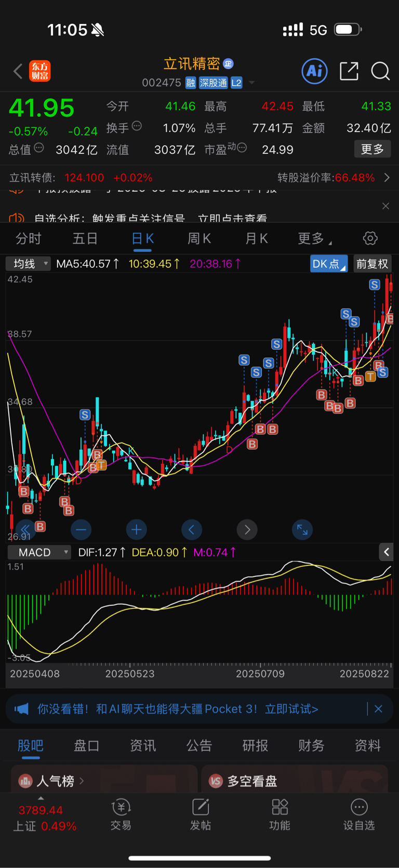Tap the 换手 info circle icon
Image resolution: width=399 pixels, height=868 pixels.
[137, 125]
